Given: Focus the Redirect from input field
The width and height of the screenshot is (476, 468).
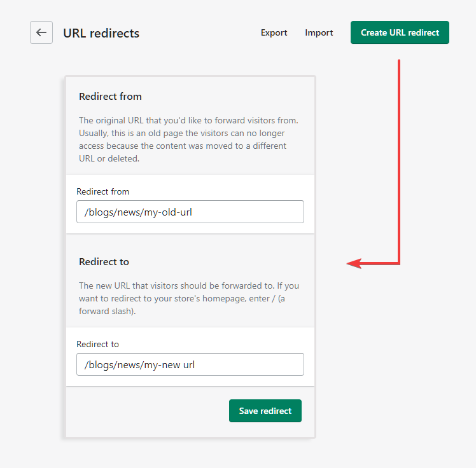Looking at the screenshot, I should tap(190, 212).
